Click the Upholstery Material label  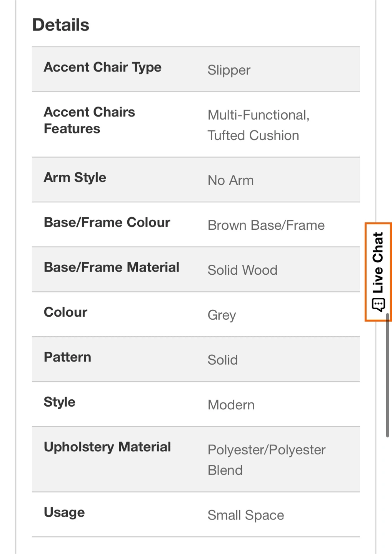point(107,447)
